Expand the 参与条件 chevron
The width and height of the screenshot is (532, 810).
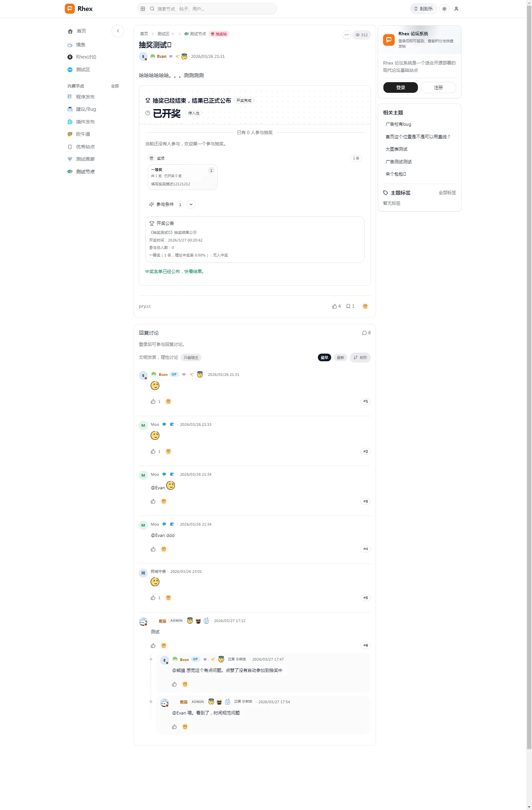pos(191,205)
